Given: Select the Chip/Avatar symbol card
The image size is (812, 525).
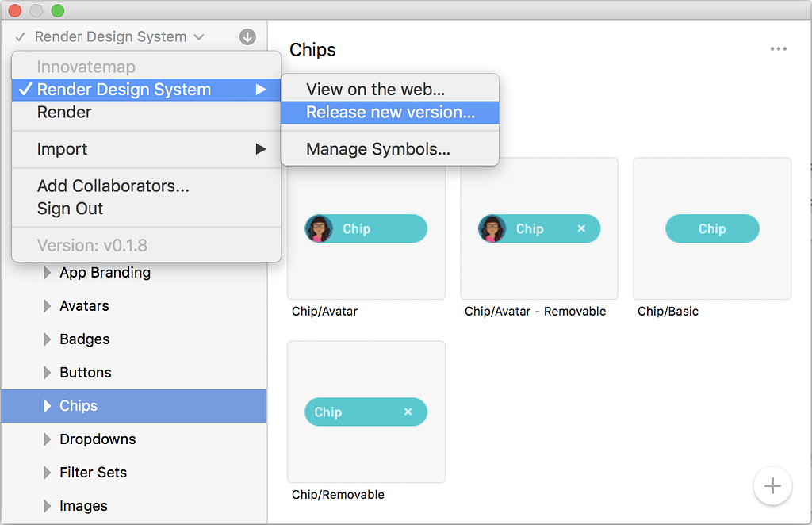Looking at the screenshot, I should pyautogui.click(x=366, y=228).
